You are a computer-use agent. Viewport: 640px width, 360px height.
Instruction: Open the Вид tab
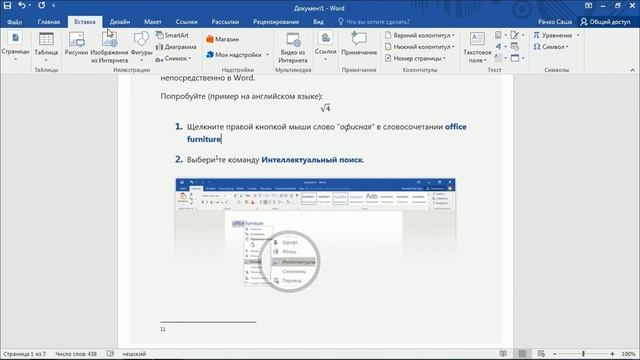[318, 22]
